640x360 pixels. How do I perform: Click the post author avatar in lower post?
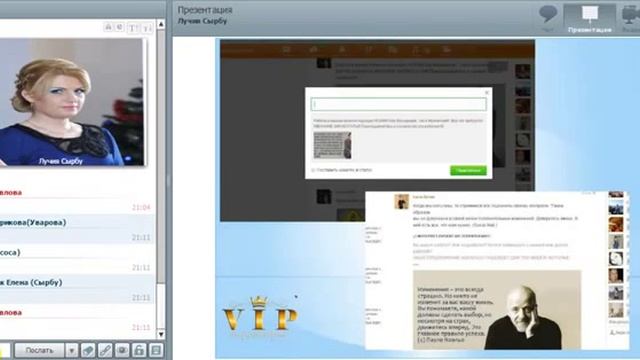(x=401, y=201)
